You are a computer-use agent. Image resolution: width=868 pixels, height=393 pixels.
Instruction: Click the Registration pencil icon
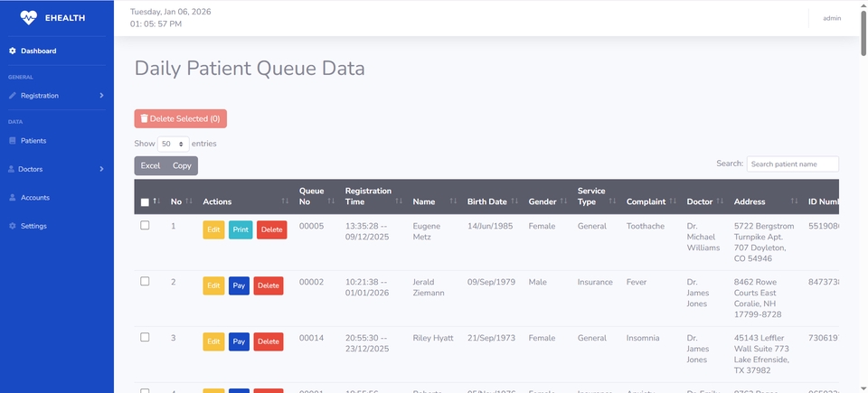[x=13, y=95]
